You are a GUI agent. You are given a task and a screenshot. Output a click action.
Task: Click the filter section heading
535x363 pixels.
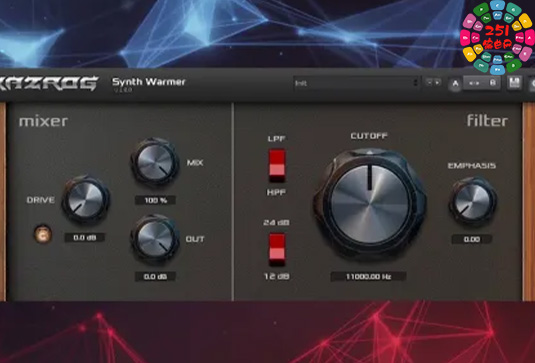click(x=487, y=120)
